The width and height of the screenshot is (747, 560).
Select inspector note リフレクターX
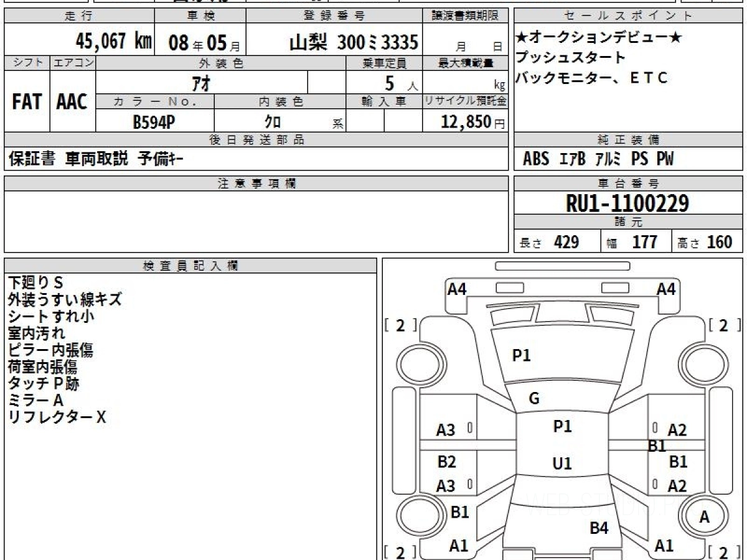[x=57, y=417]
